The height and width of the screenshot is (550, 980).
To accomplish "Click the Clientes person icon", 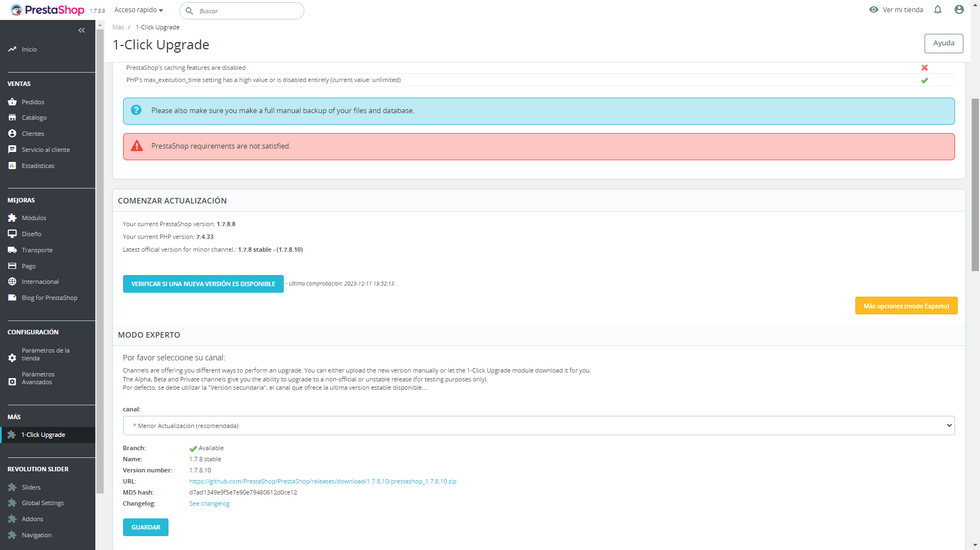I will click(12, 134).
